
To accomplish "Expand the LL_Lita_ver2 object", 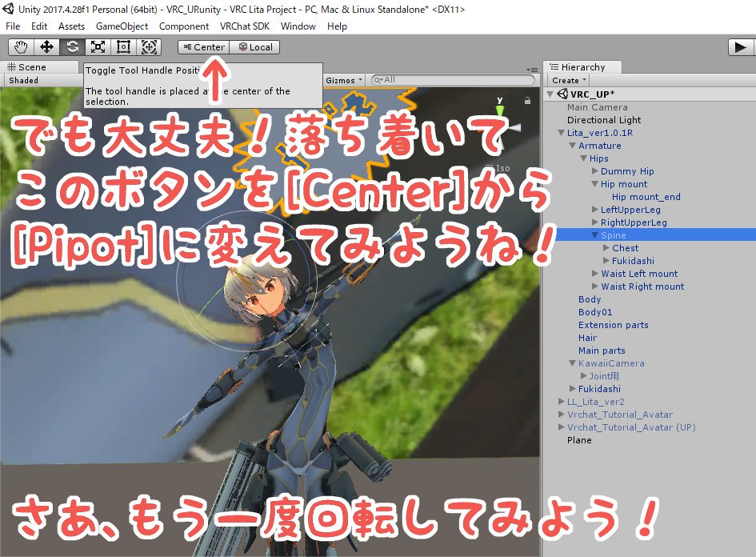I will [562, 401].
